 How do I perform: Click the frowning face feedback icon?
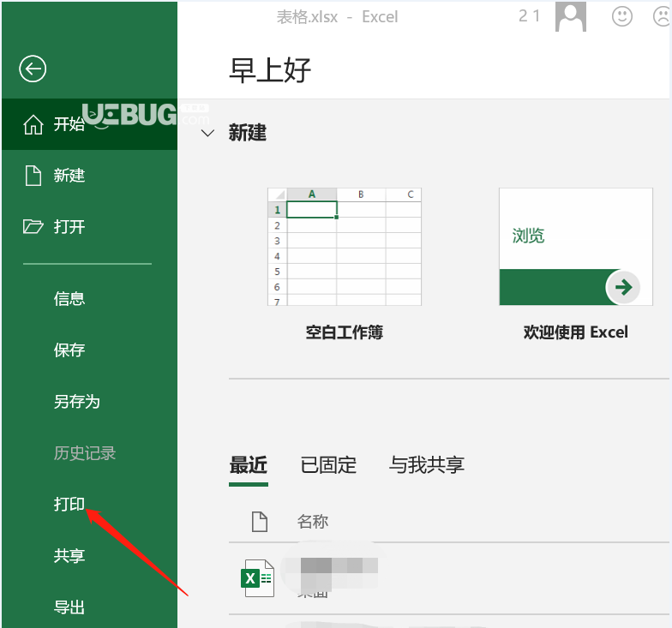pyautogui.click(x=662, y=16)
